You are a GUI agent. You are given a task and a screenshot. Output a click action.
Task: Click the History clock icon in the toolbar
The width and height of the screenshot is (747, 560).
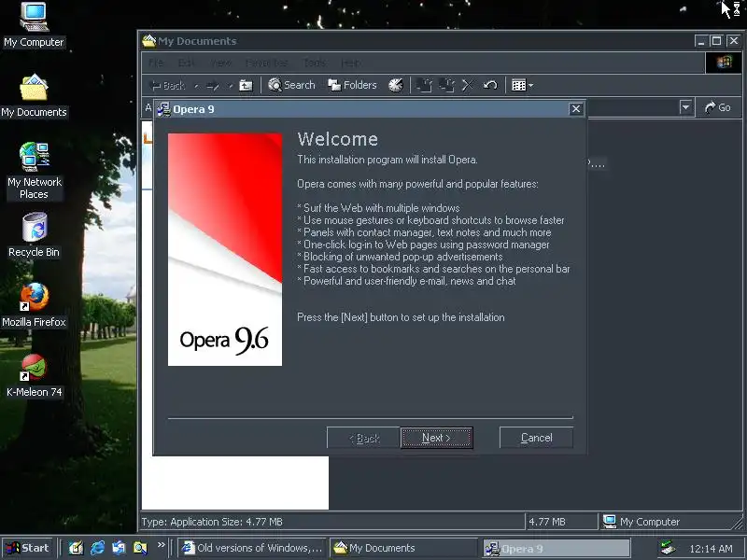click(x=395, y=85)
